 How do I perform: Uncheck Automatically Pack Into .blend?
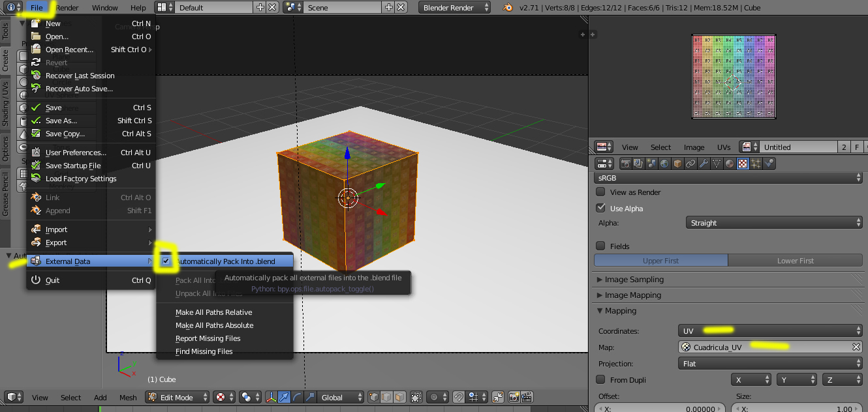pyautogui.click(x=166, y=261)
